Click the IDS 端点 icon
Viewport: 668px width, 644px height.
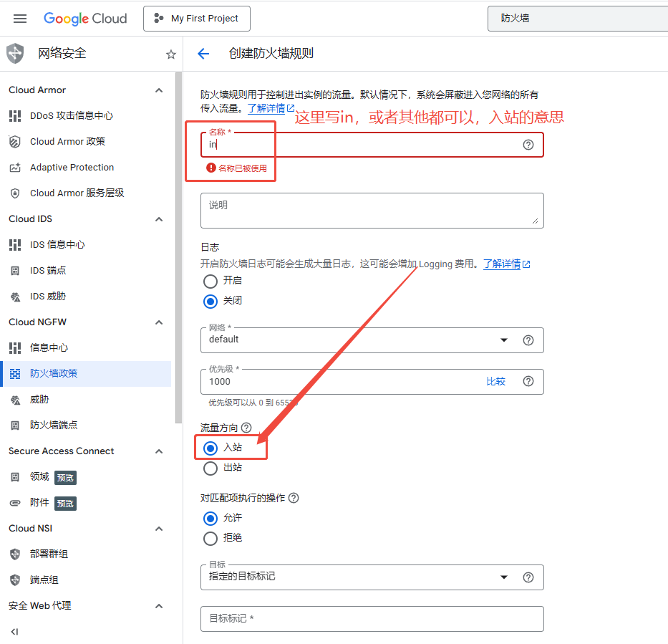[x=15, y=271]
